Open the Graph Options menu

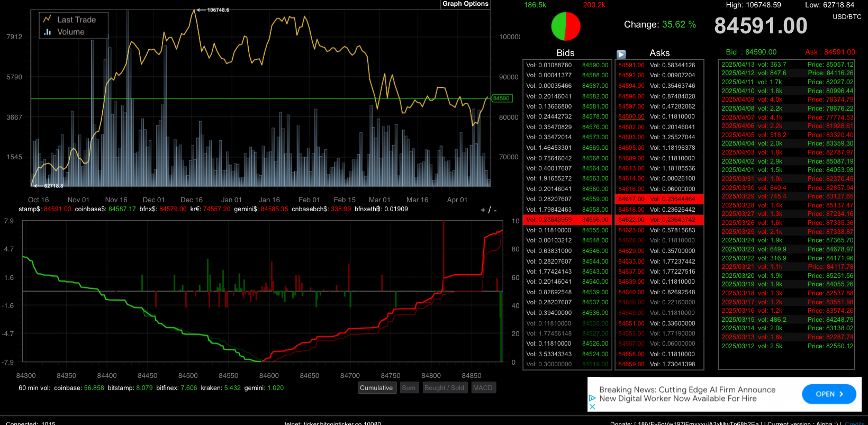click(465, 4)
